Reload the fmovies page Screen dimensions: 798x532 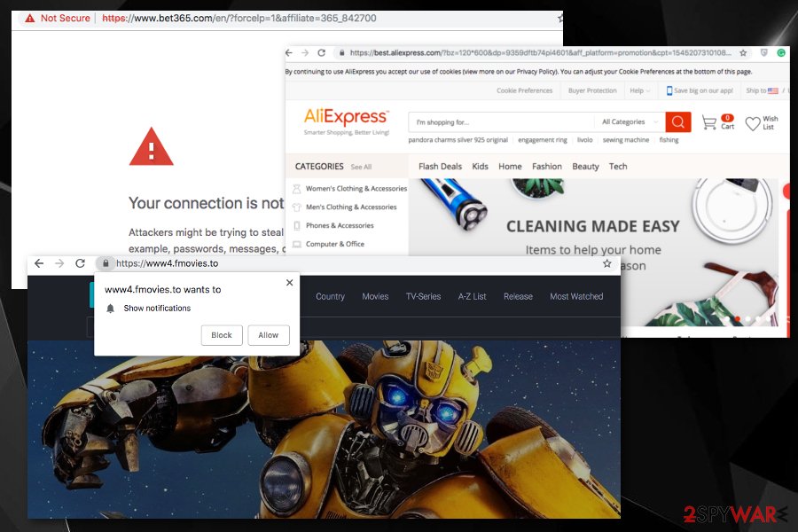click(x=80, y=263)
